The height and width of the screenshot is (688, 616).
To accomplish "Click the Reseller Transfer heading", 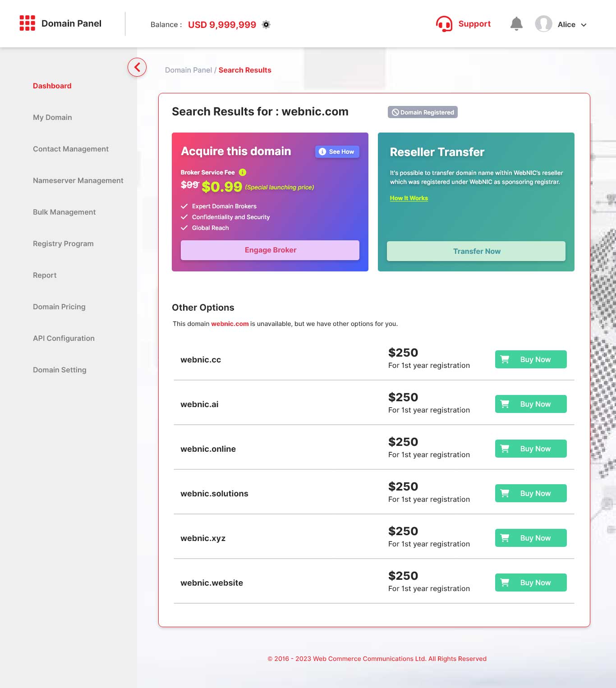I will click(x=437, y=152).
